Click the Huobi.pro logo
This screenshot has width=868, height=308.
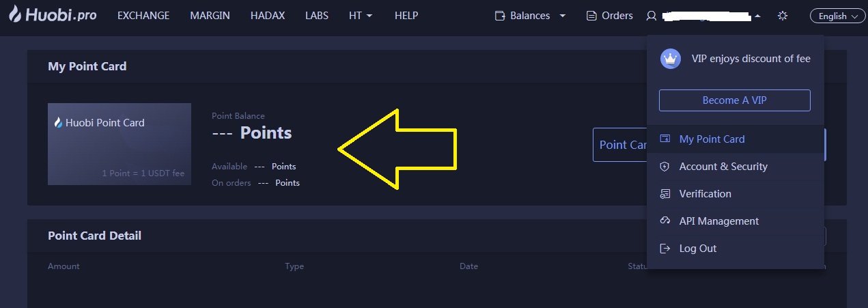[52, 15]
